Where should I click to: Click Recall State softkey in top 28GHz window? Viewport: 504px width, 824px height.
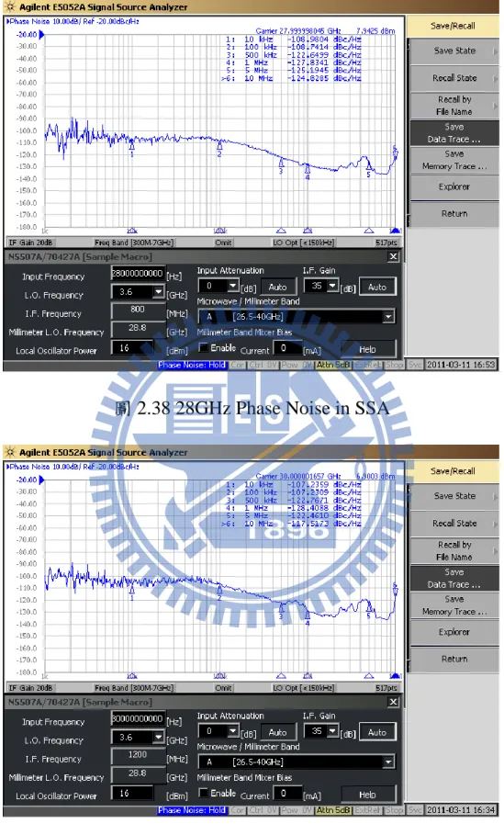[454, 78]
